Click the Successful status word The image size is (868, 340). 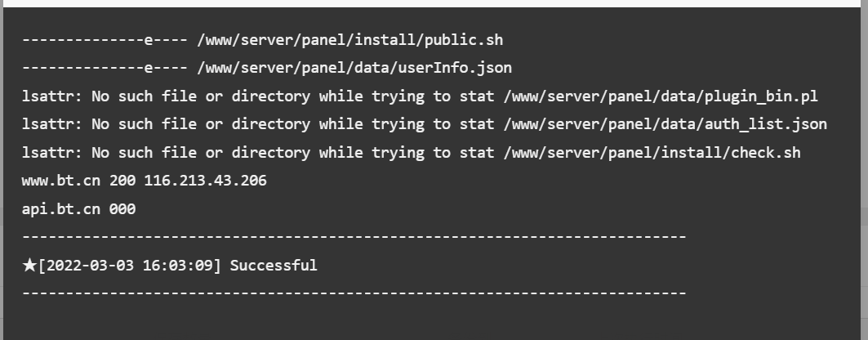[274, 266]
